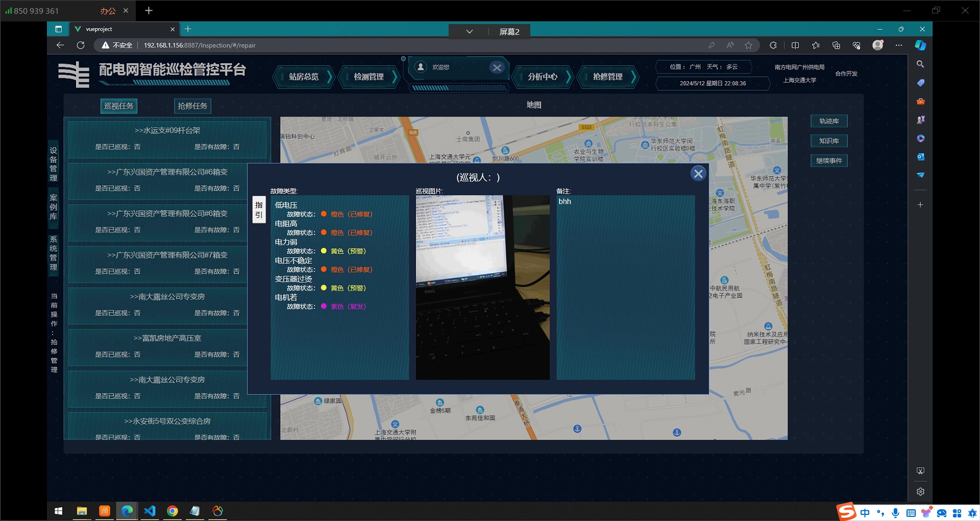Switch to the 巡视任务 tab
The image size is (980, 521).
tap(118, 106)
